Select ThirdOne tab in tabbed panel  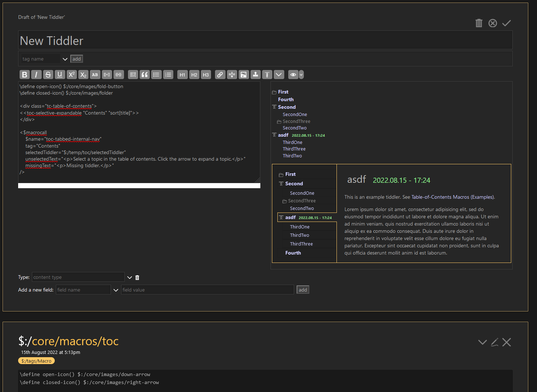(x=300, y=227)
